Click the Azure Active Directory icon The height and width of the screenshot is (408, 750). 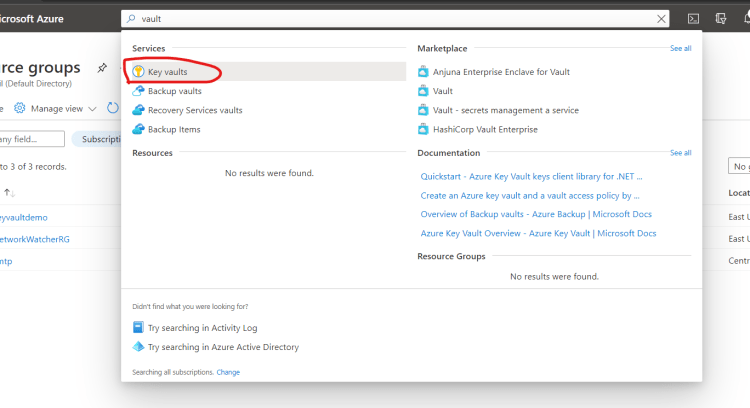coord(138,346)
